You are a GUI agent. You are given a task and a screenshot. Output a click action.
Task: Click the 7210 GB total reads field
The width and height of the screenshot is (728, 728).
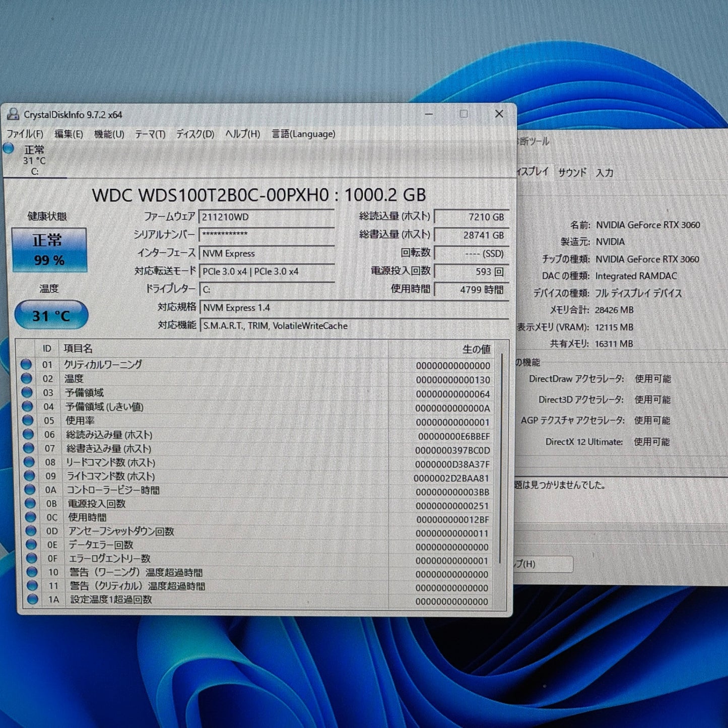pos(471,217)
